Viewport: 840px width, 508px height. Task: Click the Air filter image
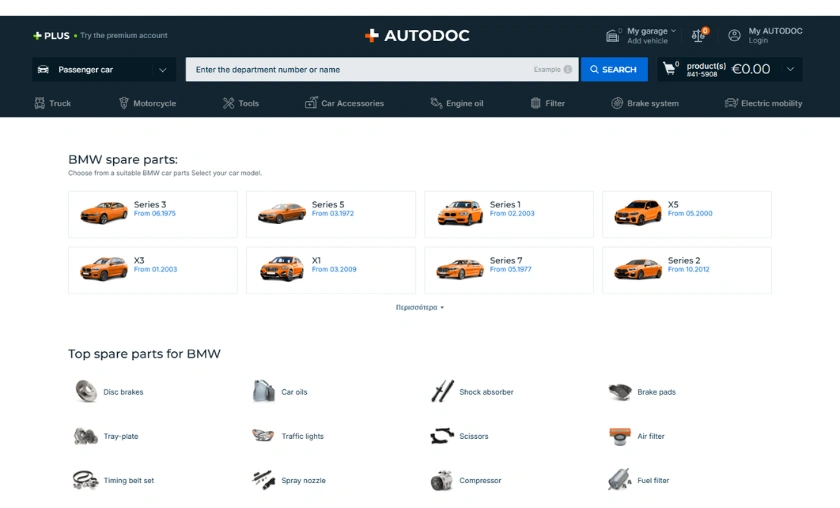620,436
